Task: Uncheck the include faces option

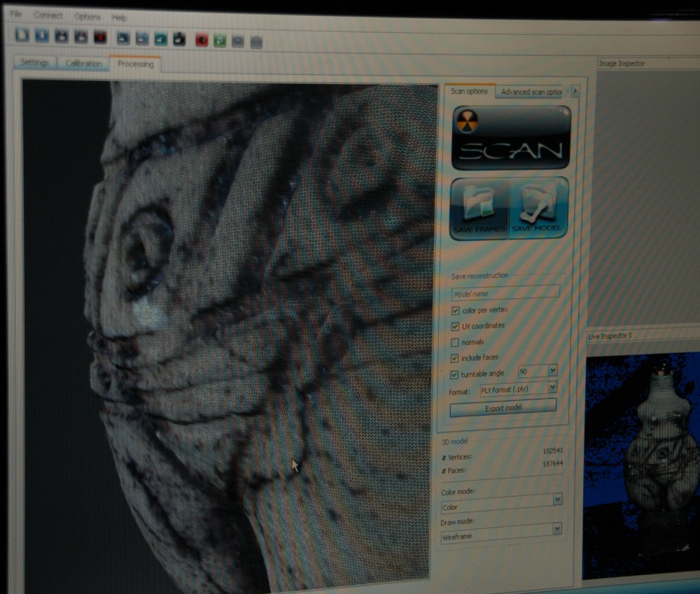Action: pos(456,358)
